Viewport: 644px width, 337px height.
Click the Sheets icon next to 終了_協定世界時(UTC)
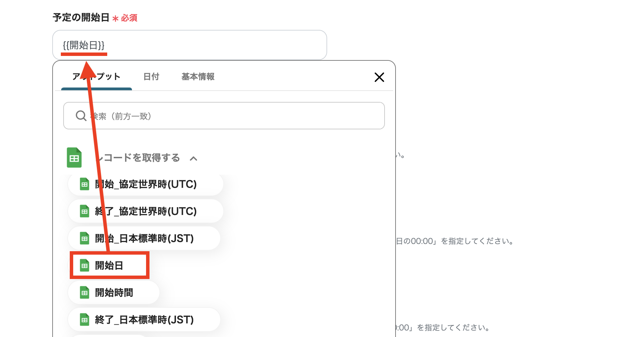point(84,211)
